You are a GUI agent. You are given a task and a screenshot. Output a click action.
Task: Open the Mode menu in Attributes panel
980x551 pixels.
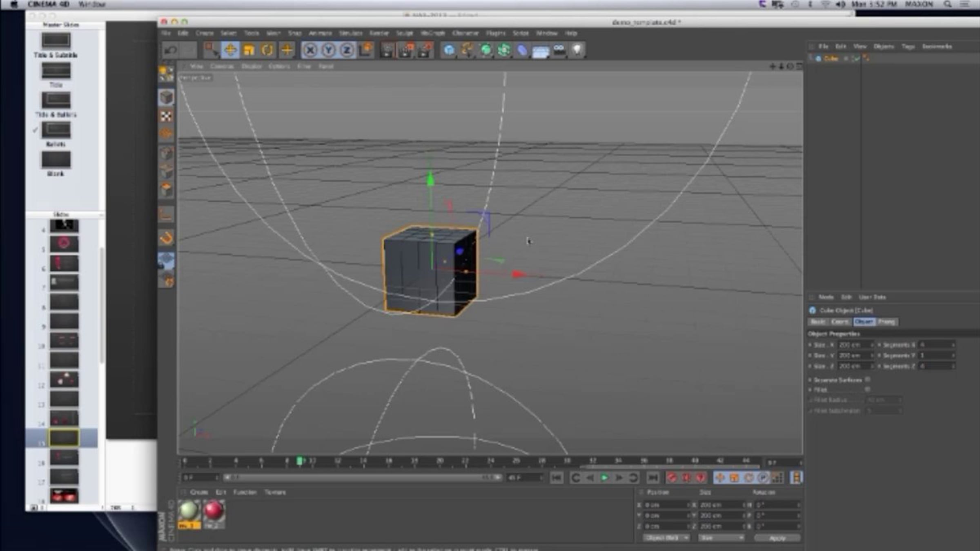tap(826, 297)
